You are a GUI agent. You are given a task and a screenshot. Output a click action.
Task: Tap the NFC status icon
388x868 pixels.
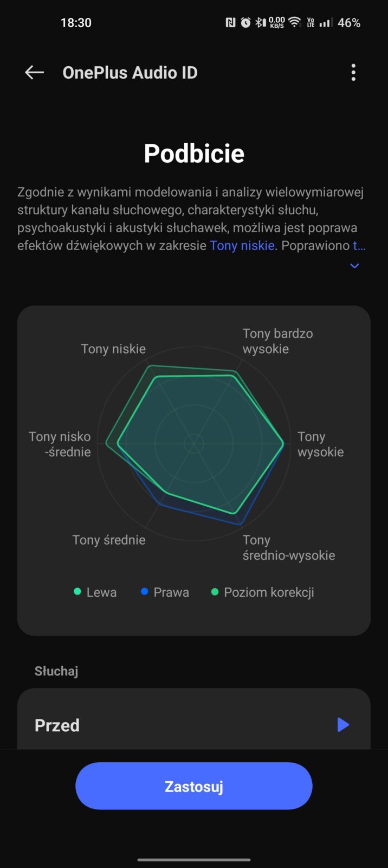pos(230,23)
